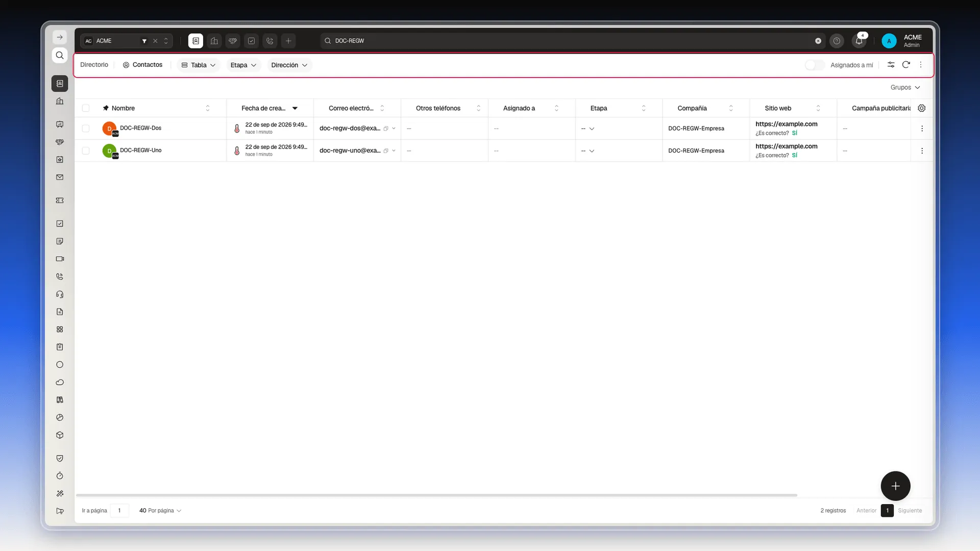The height and width of the screenshot is (551, 980).
Task: Confirm Sí for DOC-REGW-Dos website
Action: point(794,133)
